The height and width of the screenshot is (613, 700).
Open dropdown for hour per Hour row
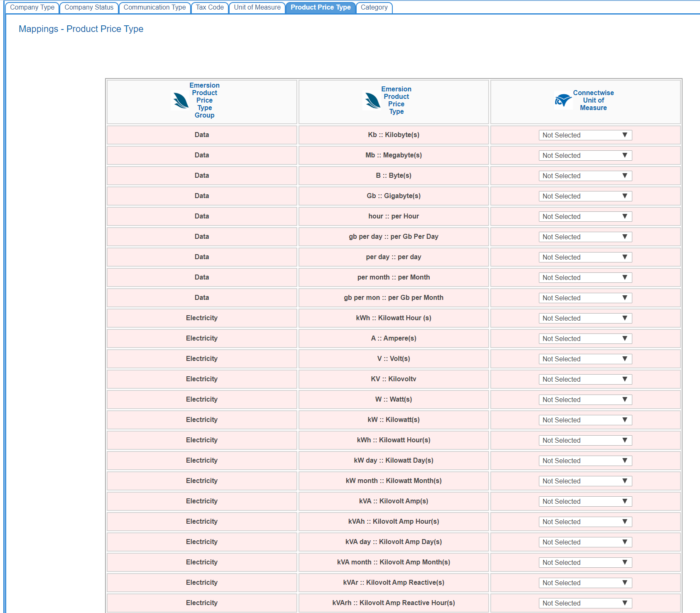point(585,216)
